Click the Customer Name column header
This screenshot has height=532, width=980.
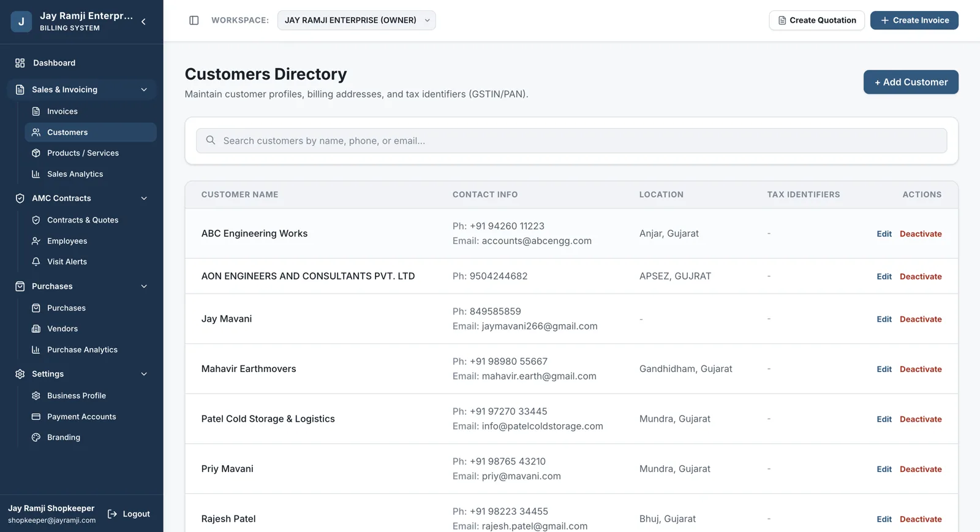[x=239, y=195]
